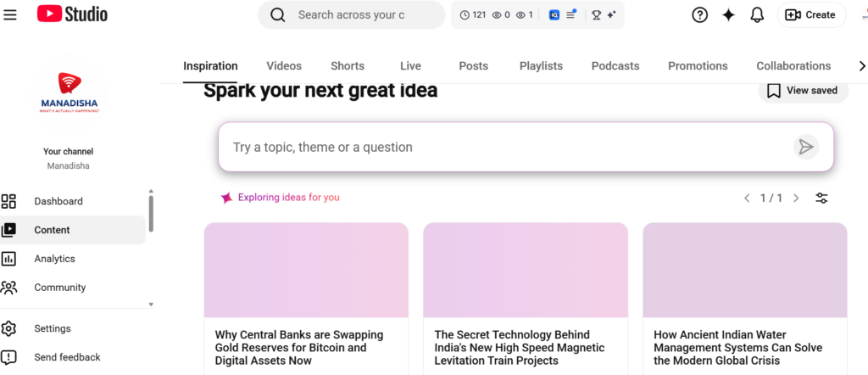Click 'Why Central Banks are Swapping Gold Reserves' title

[x=299, y=347]
